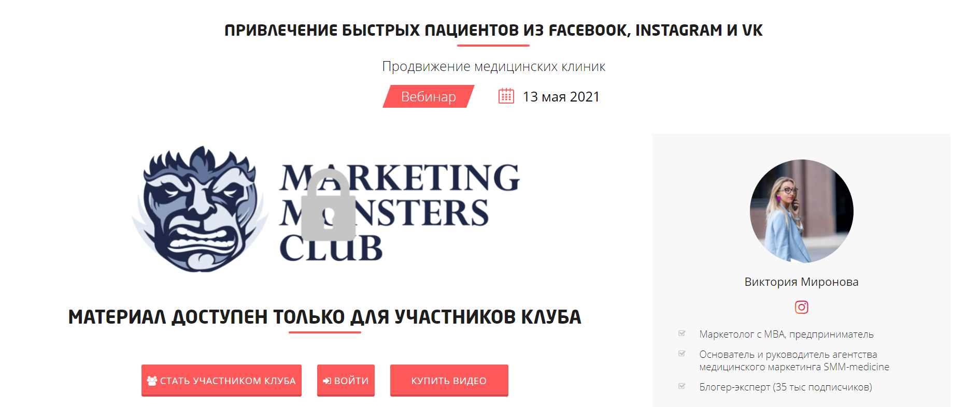The width and height of the screenshot is (980, 407).
Task: Click the Marketing Monsters Club logo text
Action: click(x=399, y=212)
